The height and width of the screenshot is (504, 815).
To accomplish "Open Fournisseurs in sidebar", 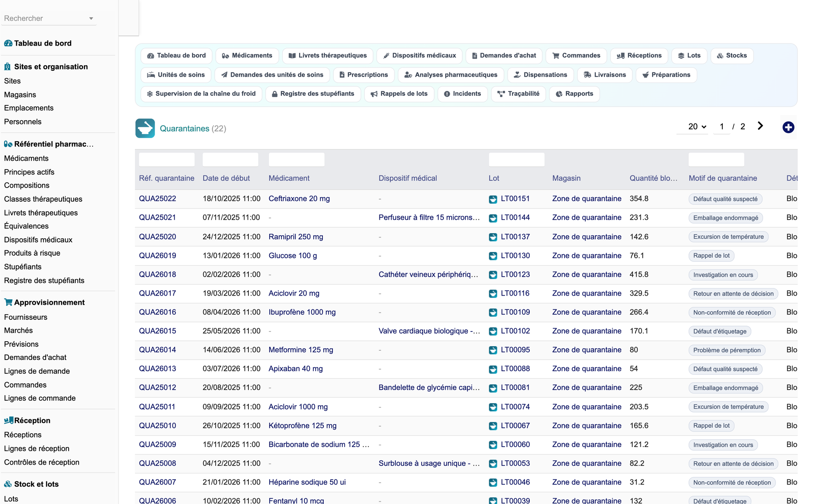I will coord(26,317).
